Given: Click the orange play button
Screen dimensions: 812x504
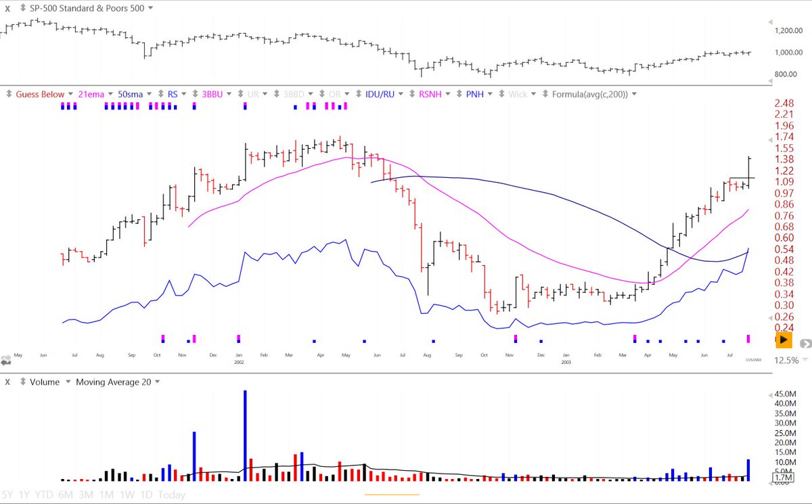Looking at the screenshot, I should 783,339.
